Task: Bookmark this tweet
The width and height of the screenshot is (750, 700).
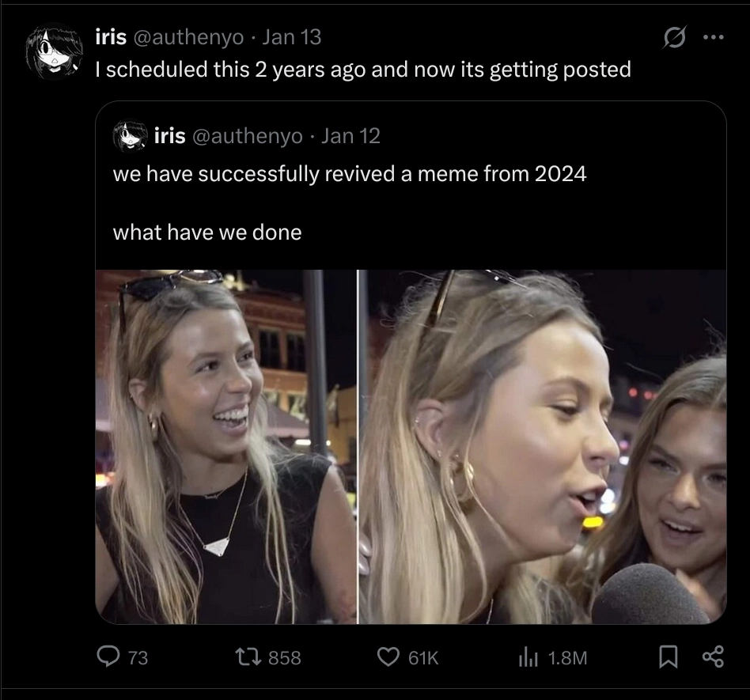Action: point(669,656)
